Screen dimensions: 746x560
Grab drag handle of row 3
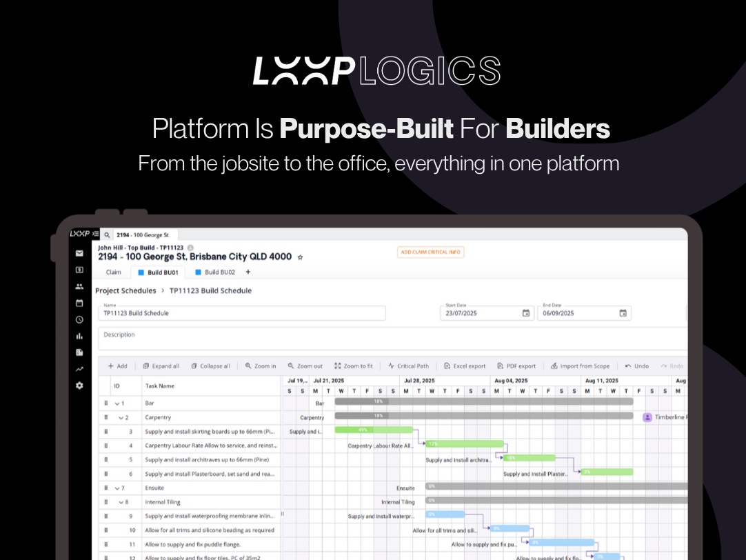105,432
